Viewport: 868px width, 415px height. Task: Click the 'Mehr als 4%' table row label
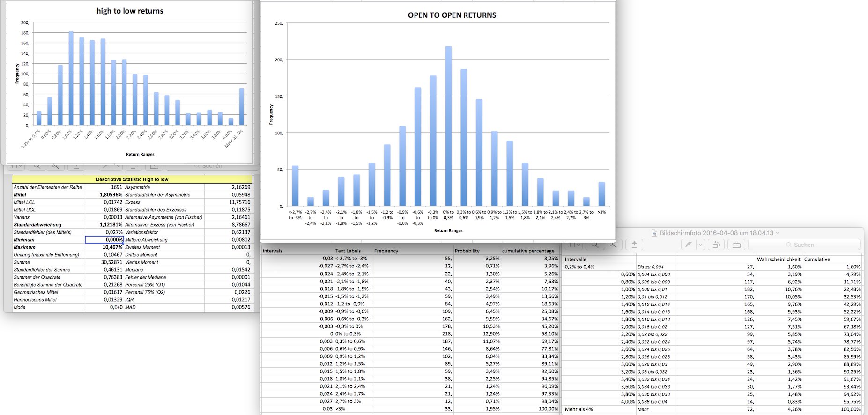(x=579, y=409)
